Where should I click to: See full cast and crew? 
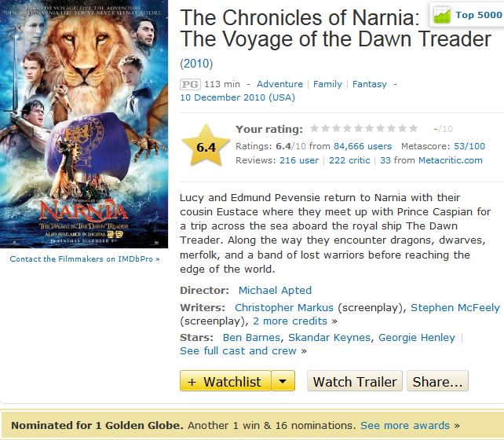coord(238,350)
